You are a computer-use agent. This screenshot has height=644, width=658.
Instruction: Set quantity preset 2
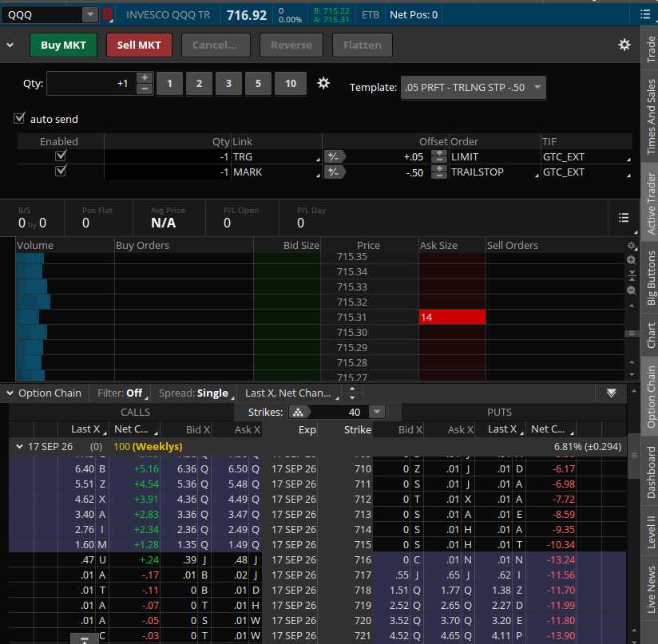coord(199,84)
